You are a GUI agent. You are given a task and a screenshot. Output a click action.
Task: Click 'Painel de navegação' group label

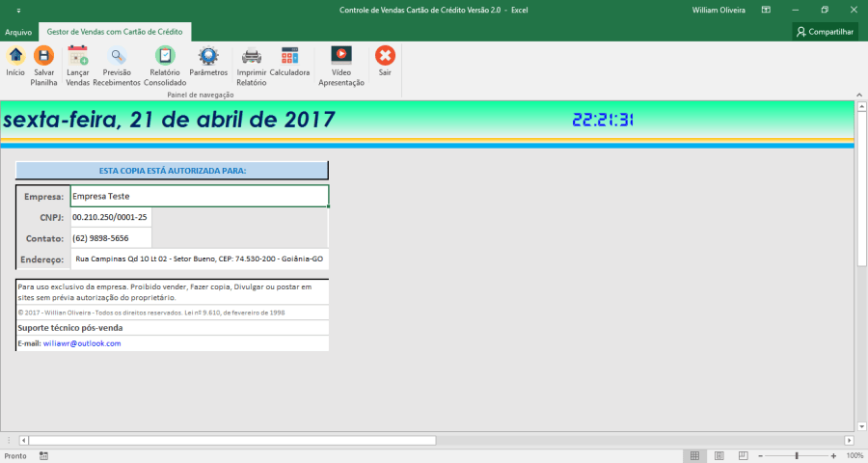tap(201, 95)
